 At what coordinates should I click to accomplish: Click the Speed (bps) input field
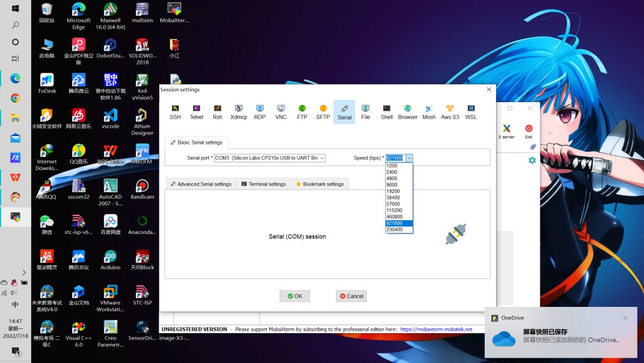pos(395,158)
